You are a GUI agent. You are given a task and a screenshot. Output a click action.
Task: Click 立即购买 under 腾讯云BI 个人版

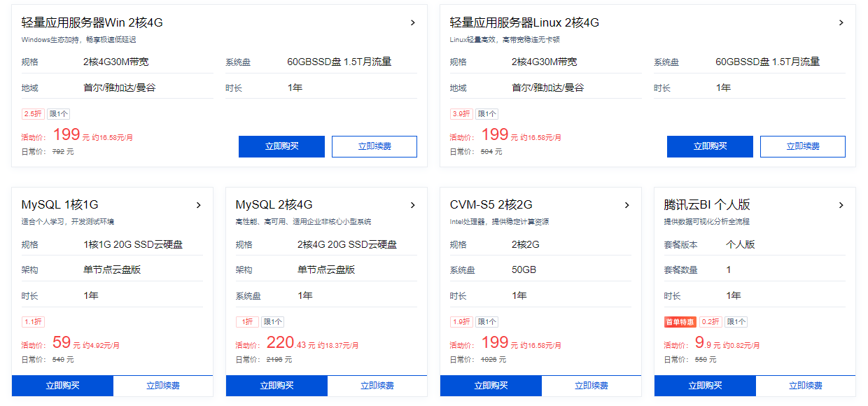click(705, 386)
